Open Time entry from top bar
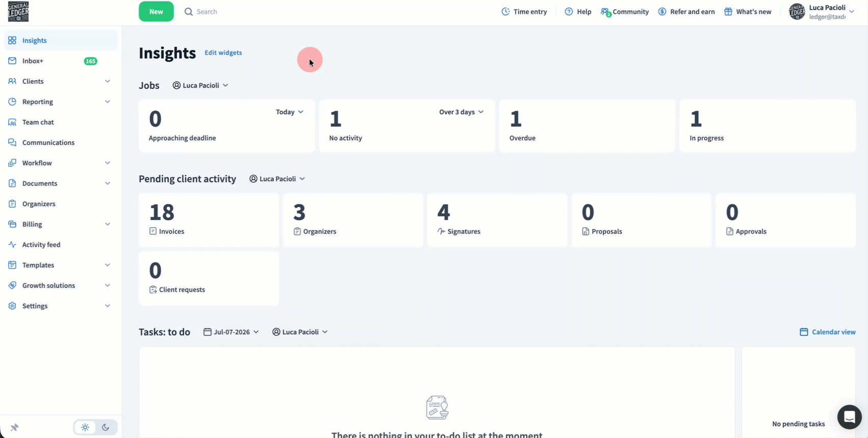868x438 pixels. point(524,11)
